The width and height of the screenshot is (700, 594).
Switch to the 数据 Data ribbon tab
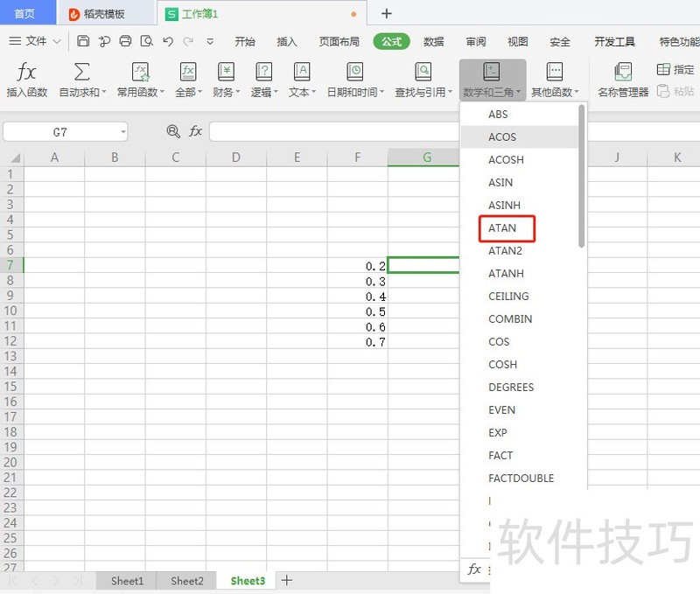[433, 41]
